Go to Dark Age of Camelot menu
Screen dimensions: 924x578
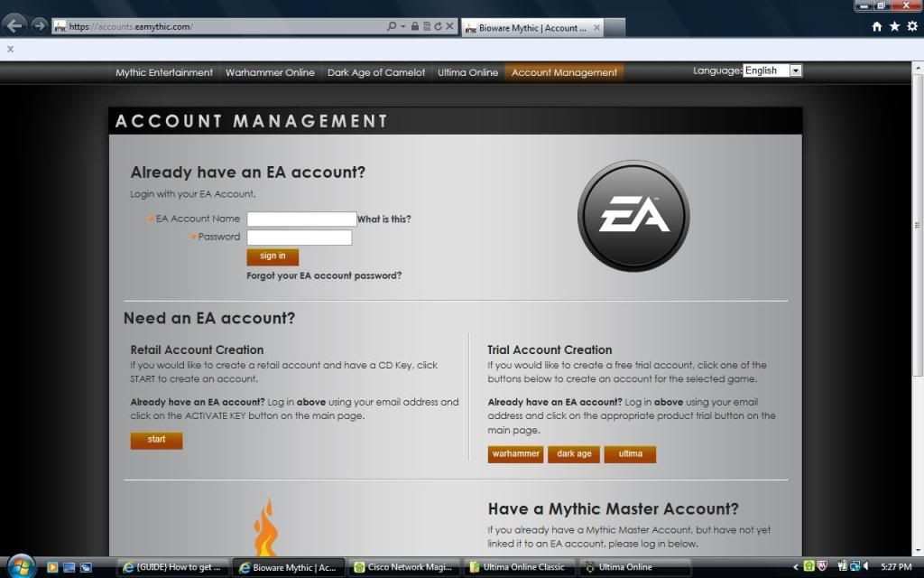pyautogui.click(x=376, y=72)
